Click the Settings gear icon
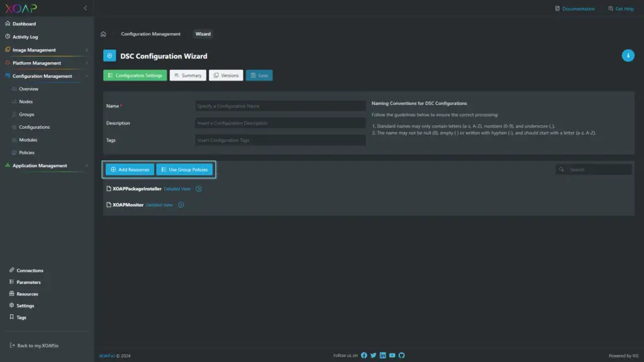Screen dimensions: 644x362 point(11,305)
